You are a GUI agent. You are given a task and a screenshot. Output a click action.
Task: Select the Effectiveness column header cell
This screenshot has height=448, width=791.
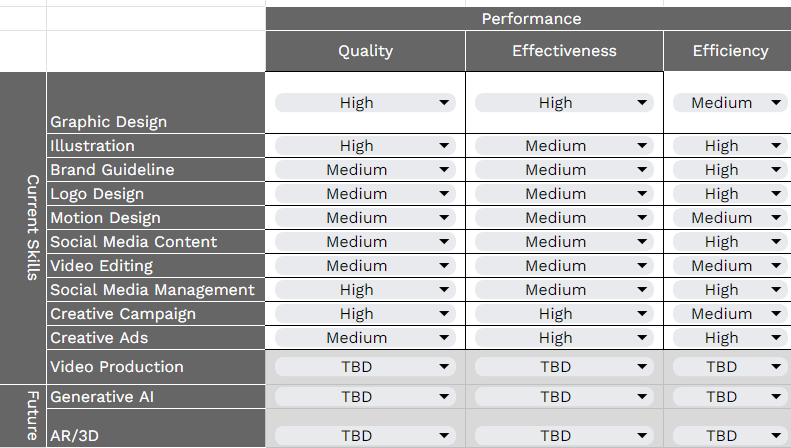coord(564,51)
